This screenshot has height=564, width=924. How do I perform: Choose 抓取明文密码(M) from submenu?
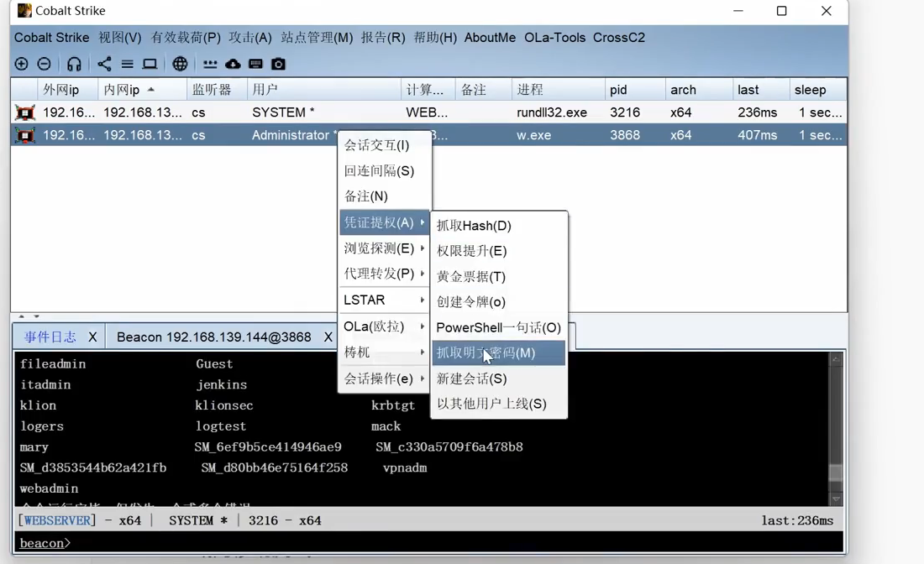[499, 352]
